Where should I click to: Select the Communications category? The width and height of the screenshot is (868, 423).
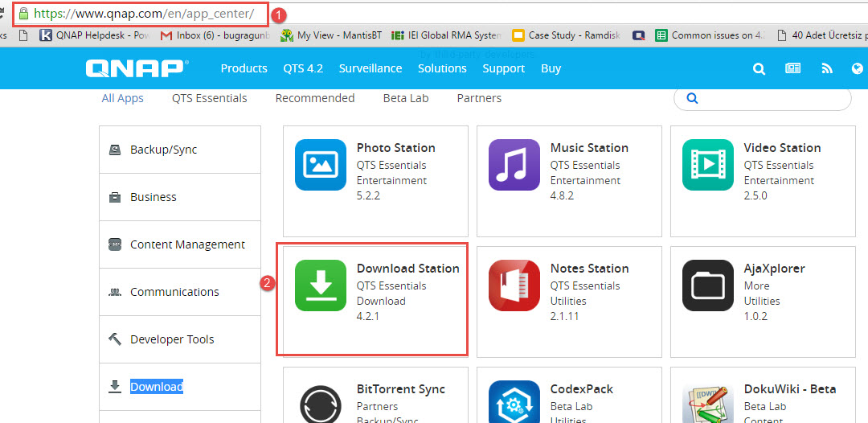[180, 292]
